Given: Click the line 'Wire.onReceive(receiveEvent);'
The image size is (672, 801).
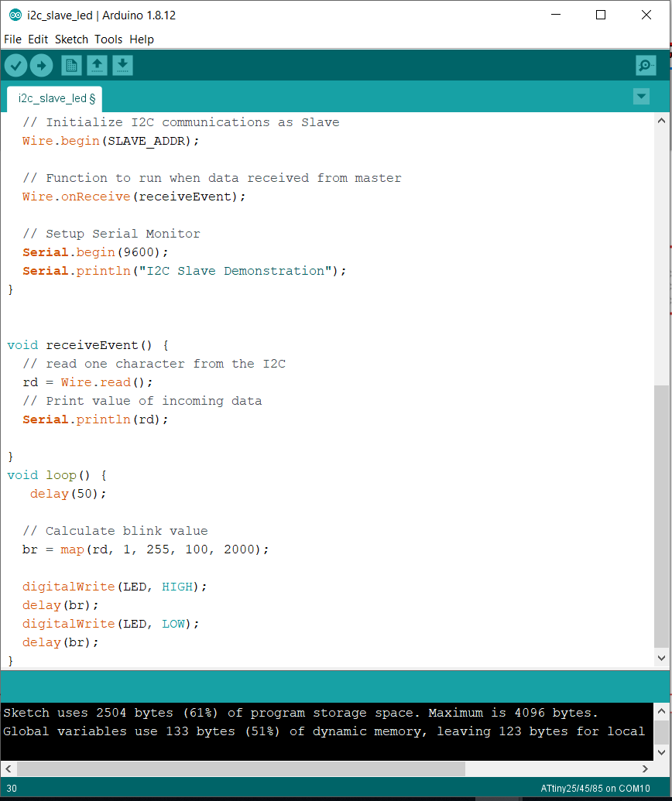Looking at the screenshot, I should (134, 197).
